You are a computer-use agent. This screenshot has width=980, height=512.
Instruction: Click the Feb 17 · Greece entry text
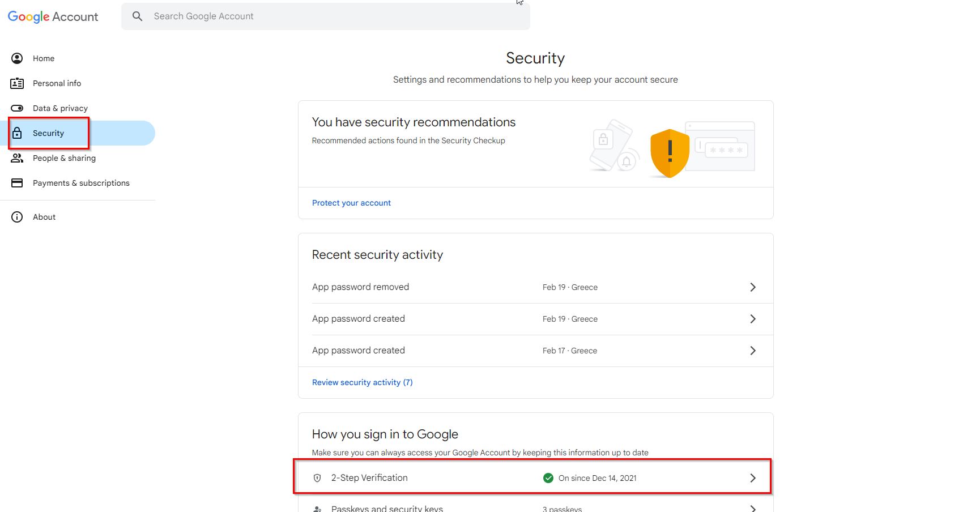(570, 351)
